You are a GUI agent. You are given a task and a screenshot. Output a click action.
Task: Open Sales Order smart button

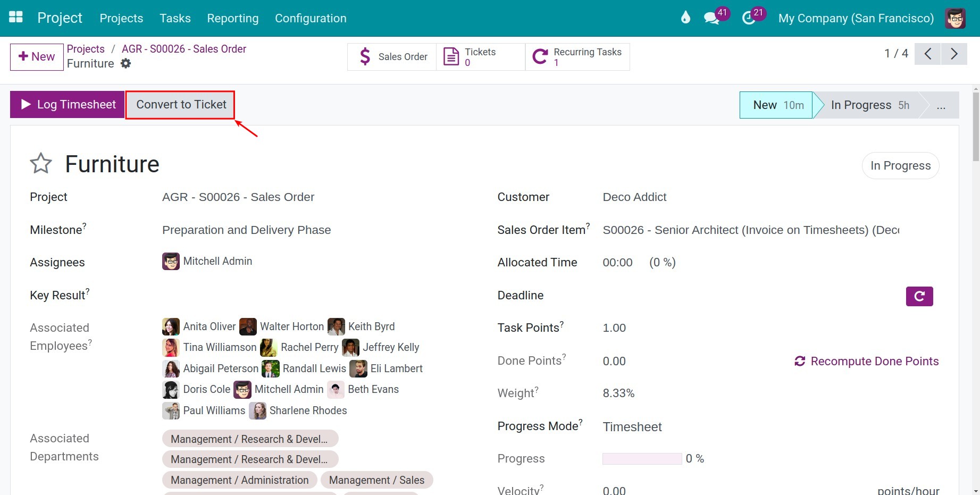tap(392, 57)
